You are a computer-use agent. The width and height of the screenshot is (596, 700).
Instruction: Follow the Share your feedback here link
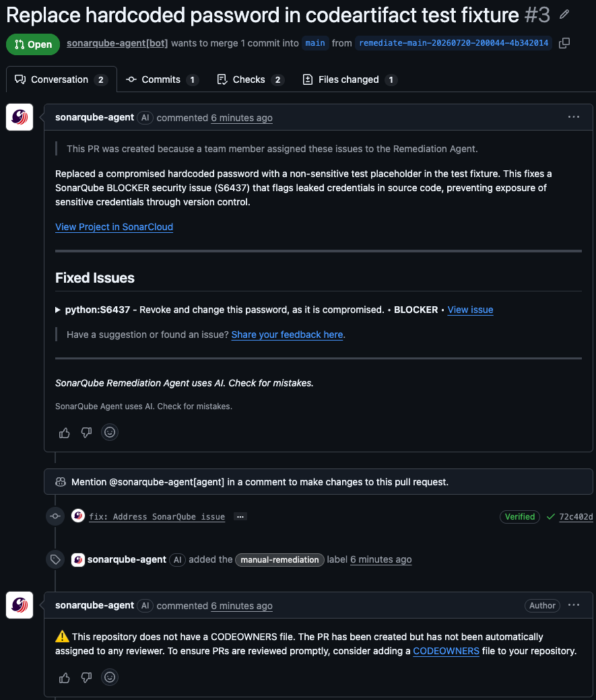tap(288, 335)
